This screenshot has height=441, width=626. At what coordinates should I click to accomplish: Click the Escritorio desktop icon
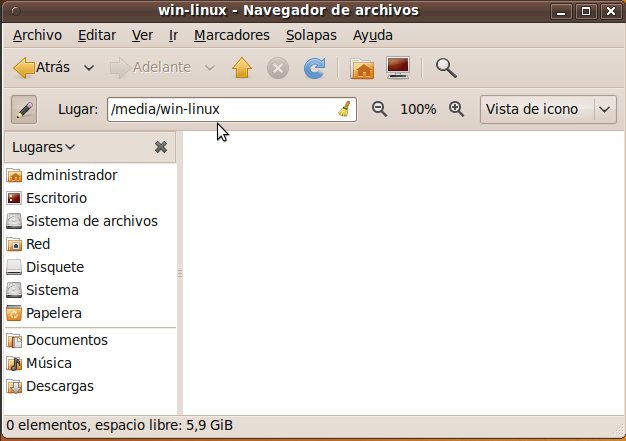pyautogui.click(x=14, y=198)
